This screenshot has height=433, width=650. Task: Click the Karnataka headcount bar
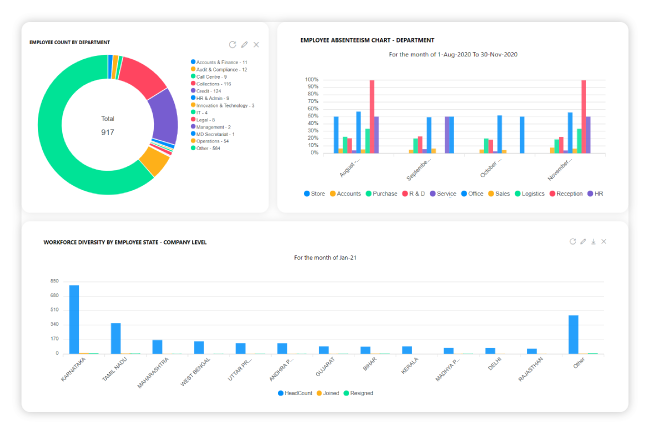[x=74, y=319]
